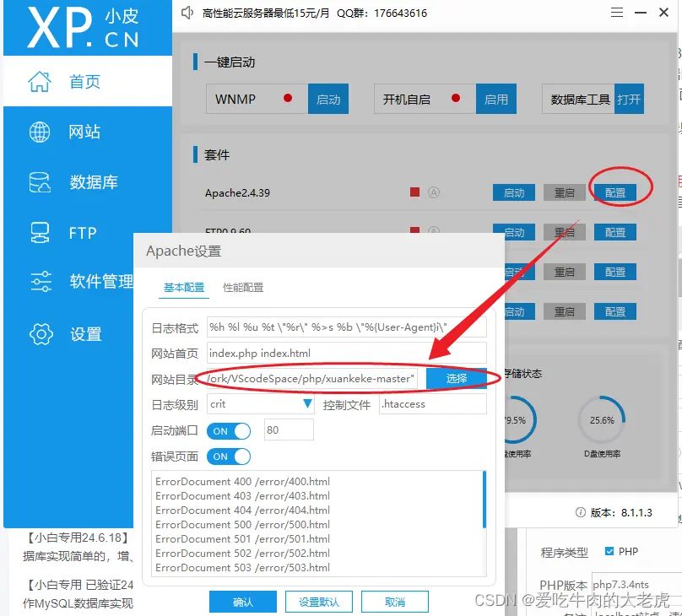Click the 设置默认 button

coord(319,602)
